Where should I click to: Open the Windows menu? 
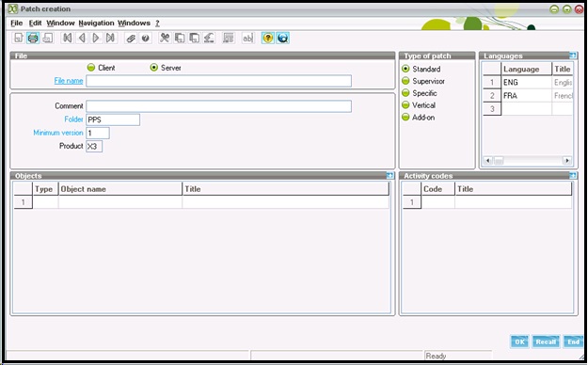pyautogui.click(x=134, y=24)
